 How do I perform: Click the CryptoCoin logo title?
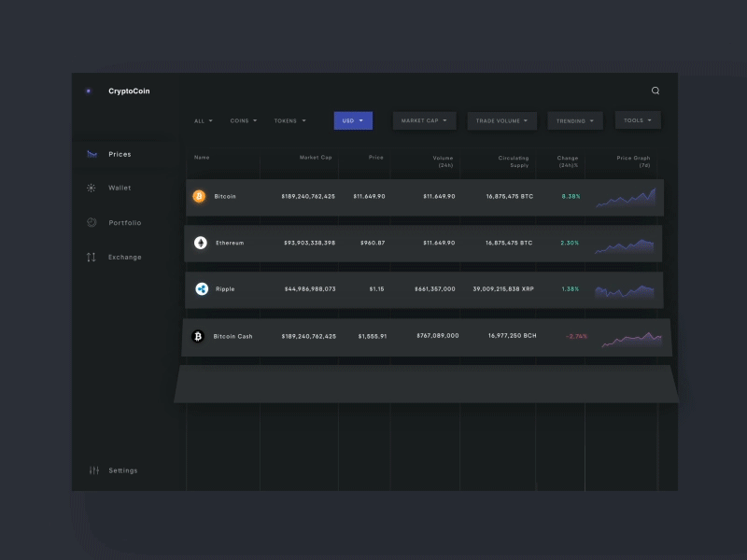[x=129, y=91]
